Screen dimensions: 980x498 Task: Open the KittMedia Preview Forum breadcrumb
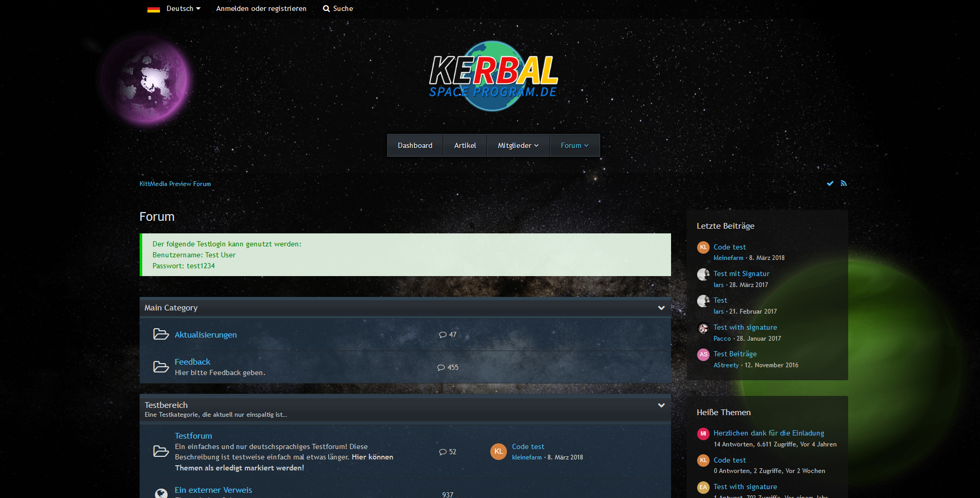[x=175, y=184]
